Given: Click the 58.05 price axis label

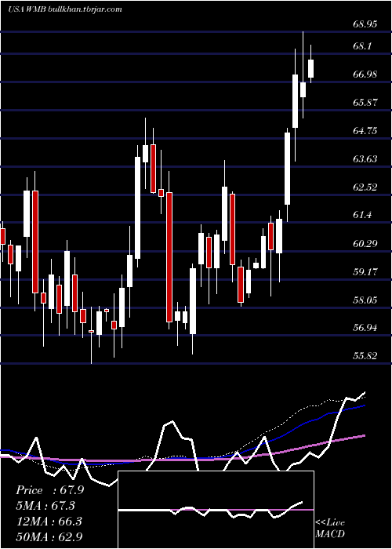Looking at the screenshot, I should point(365,300).
